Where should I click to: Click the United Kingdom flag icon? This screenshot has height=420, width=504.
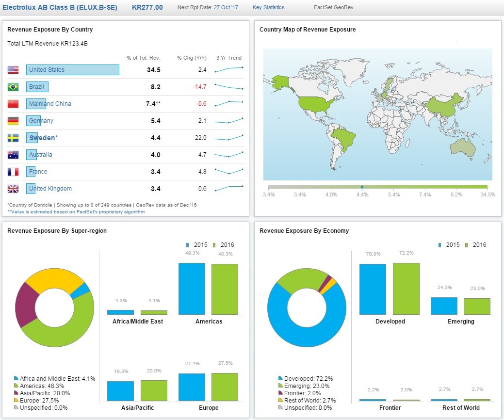coord(13,189)
